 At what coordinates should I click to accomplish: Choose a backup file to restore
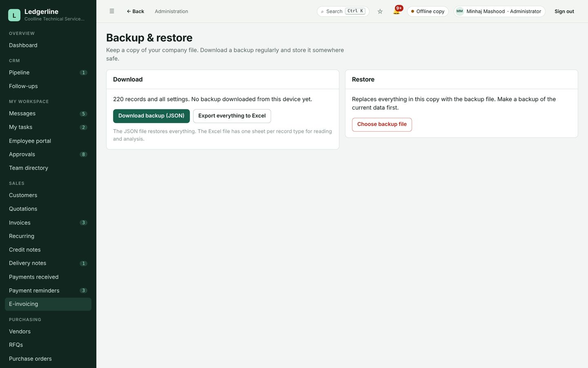point(382,124)
